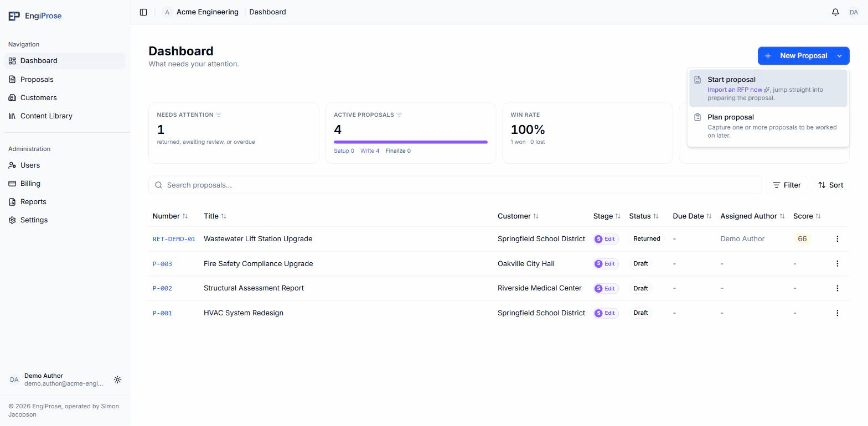Click the Acme Engineering workspace avatar
The height and width of the screenshot is (426, 868).
click(167, 12)
